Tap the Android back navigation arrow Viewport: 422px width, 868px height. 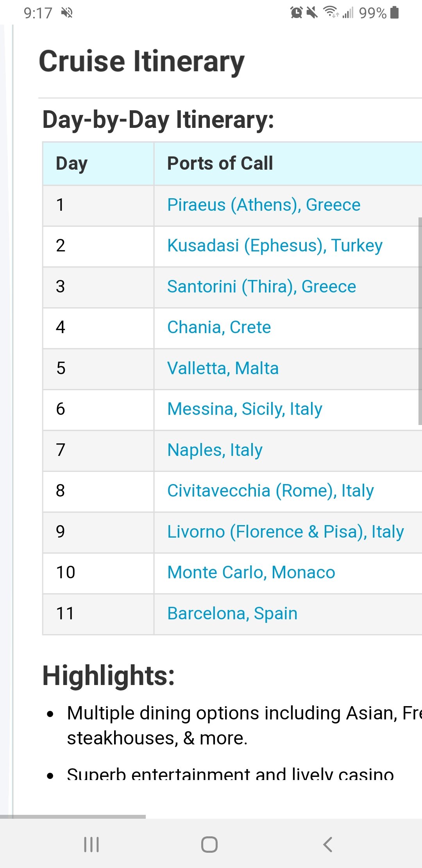[x=328, y=845]
